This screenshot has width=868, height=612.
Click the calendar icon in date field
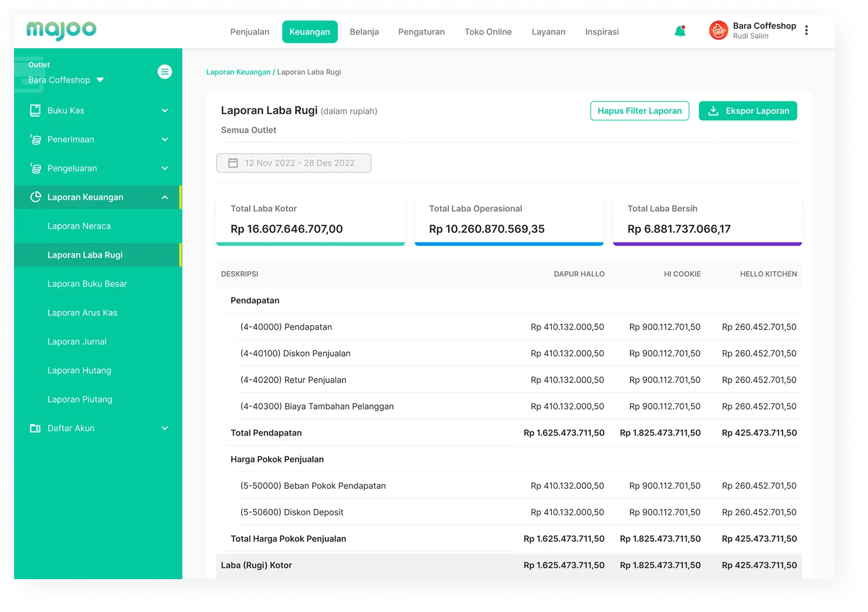(233, 163)
